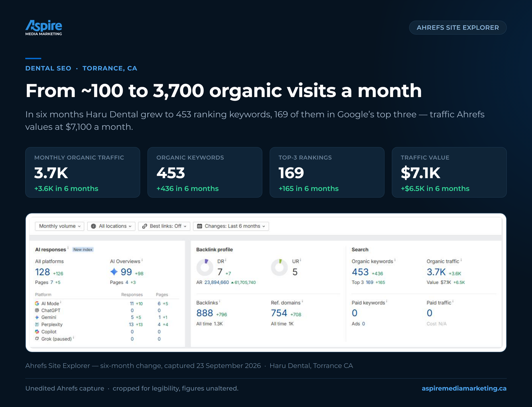The width and height of the screenshot is (532, 407).
Task: Click the All platforms value 128
Action: tap(43, 272)
